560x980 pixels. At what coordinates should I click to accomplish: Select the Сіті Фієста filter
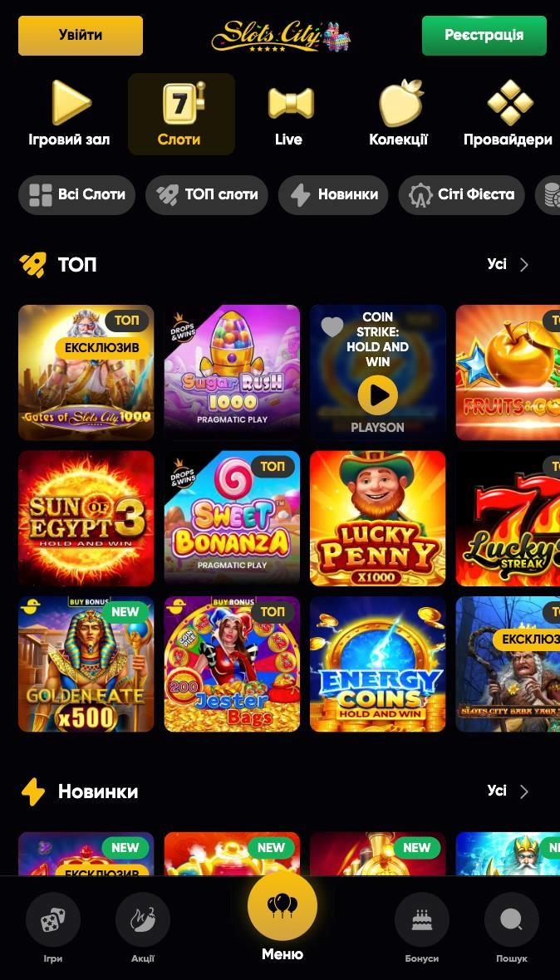(x=462, y=195)
